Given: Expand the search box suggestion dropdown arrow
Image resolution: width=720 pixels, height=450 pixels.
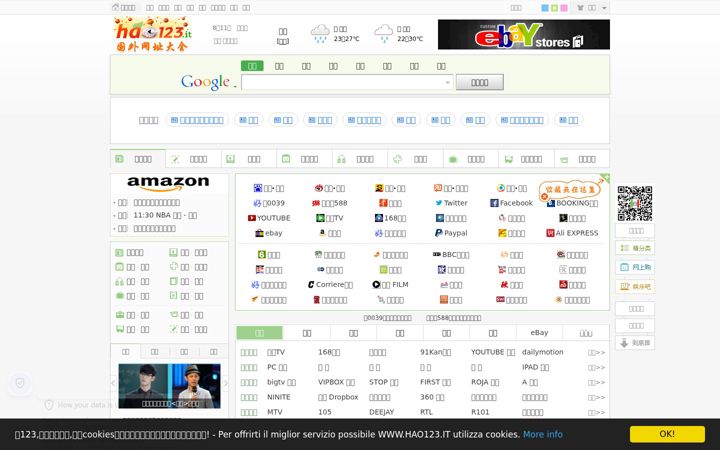Looking at the screenshot, I should tap(447, 83).
